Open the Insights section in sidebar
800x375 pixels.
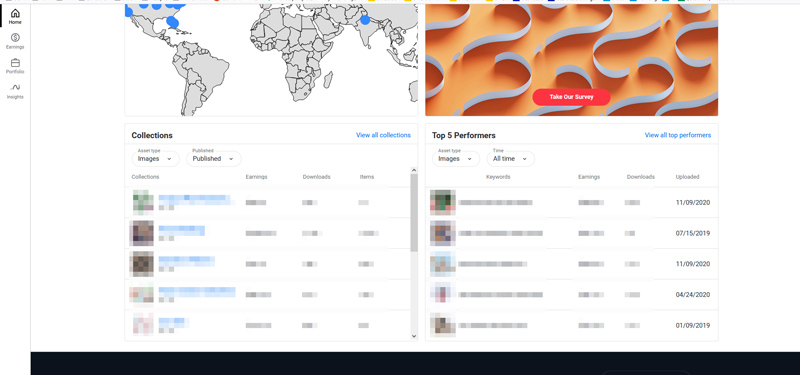pos(15,91)
